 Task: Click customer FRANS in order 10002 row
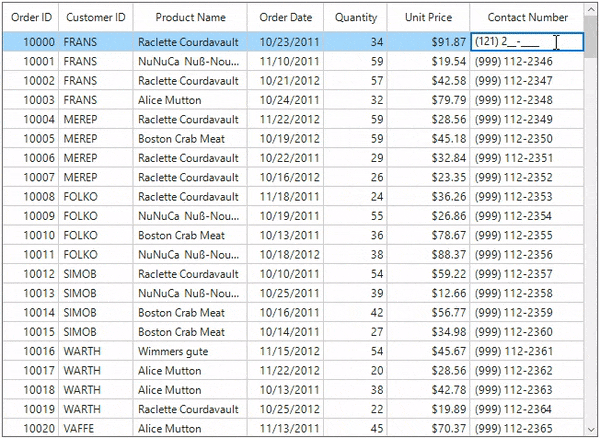coord(96,81)
